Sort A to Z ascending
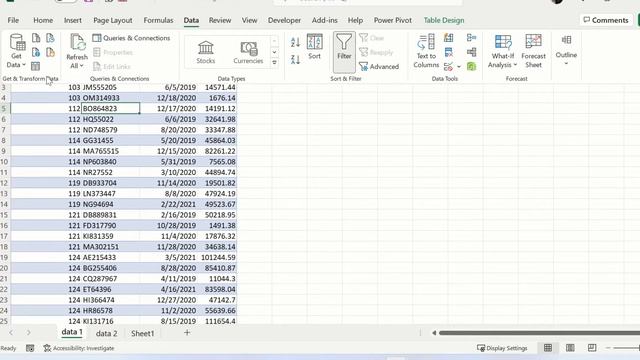The height and width of the screenshot is (360, 640). click(x=296, y=42)
